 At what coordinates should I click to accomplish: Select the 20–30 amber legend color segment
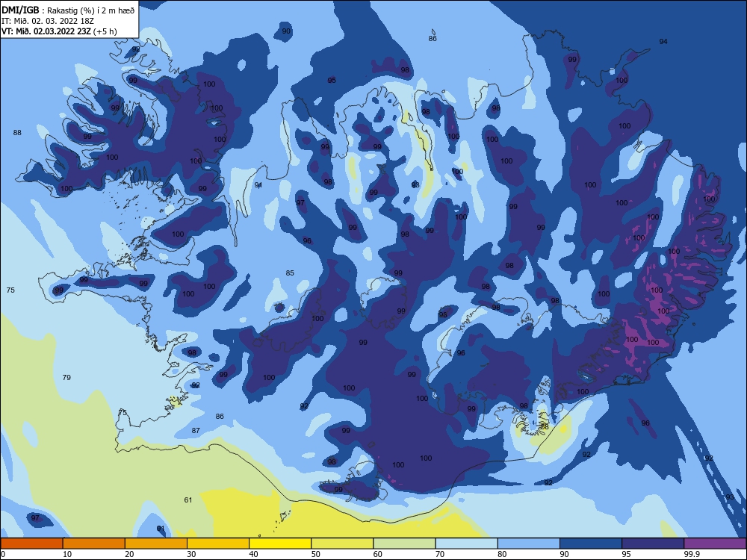tap(156, 544)
